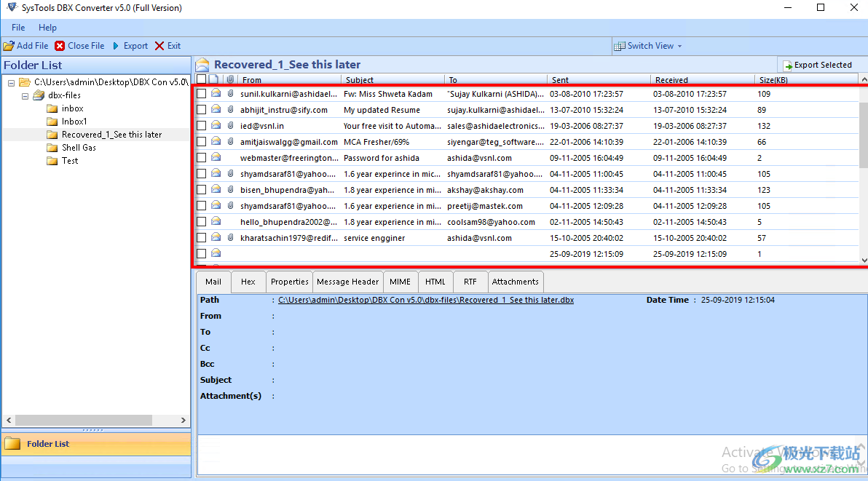The image size is (868, 481).
Task: Click the Add File toolbar icon
Action: (x=9, y=45)
